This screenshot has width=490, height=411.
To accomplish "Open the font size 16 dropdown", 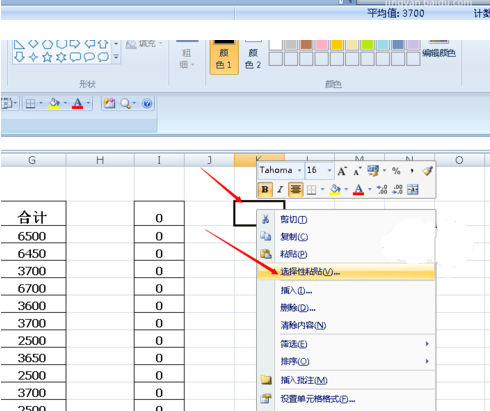I will [329, 171].
